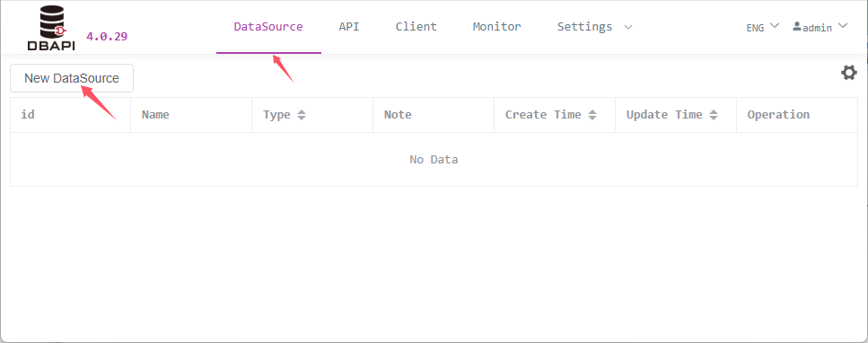The width and height of the screenshot is (868, 343).
Task: Click the New DataSource button
Action: 72,78
